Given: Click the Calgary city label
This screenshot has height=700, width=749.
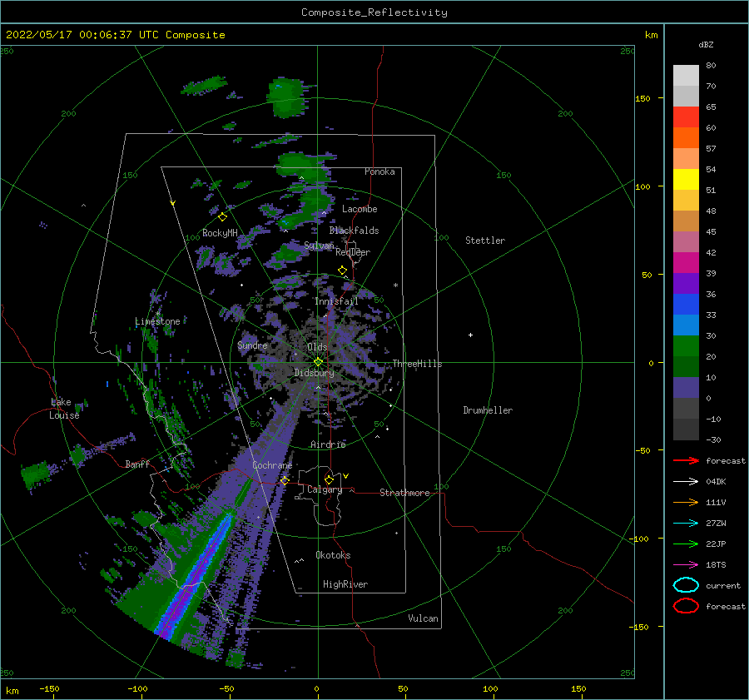Looking at the screenshot, I should pos(325,489).
